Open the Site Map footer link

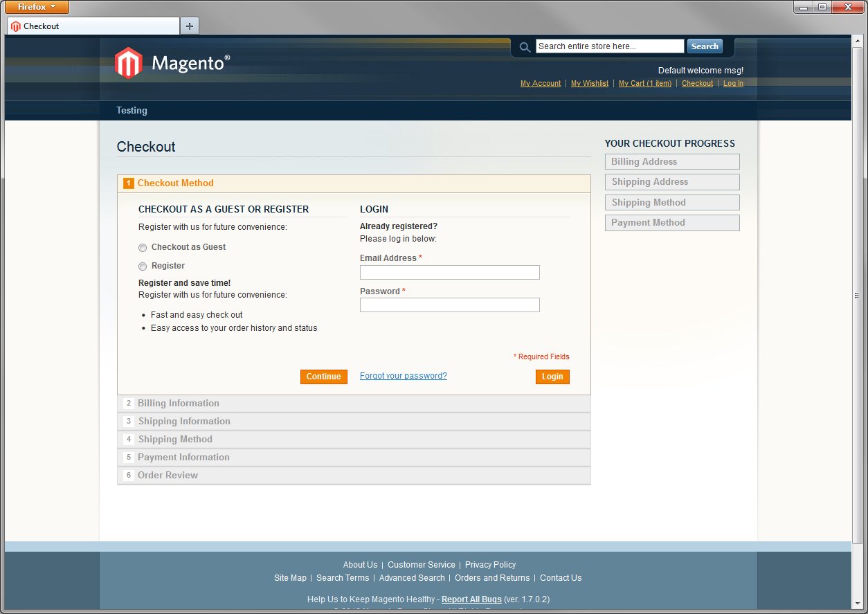tap(290, 578)
